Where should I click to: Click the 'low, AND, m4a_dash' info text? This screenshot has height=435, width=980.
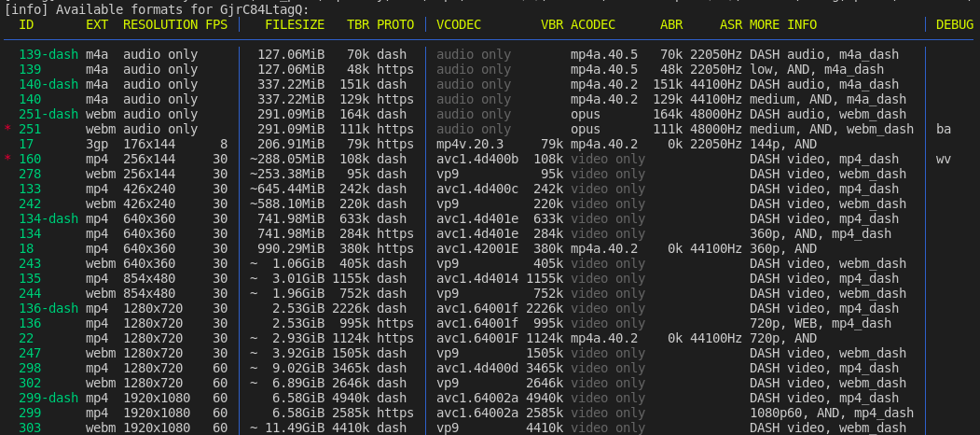817,69
